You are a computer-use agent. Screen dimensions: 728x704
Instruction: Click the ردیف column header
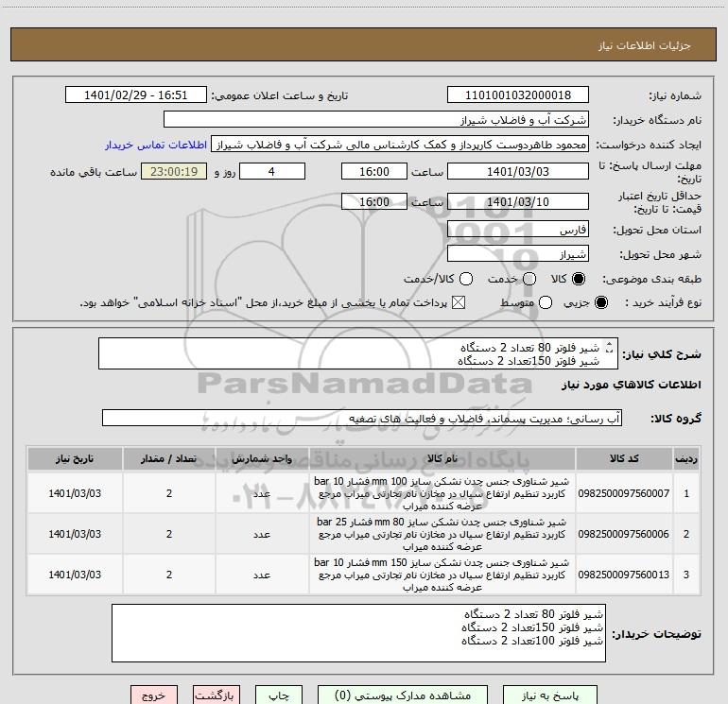[686, 458]
